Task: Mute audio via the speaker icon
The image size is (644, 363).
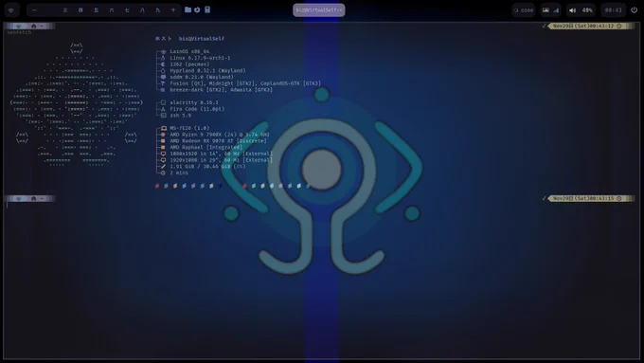Action: tap(572, 10)
